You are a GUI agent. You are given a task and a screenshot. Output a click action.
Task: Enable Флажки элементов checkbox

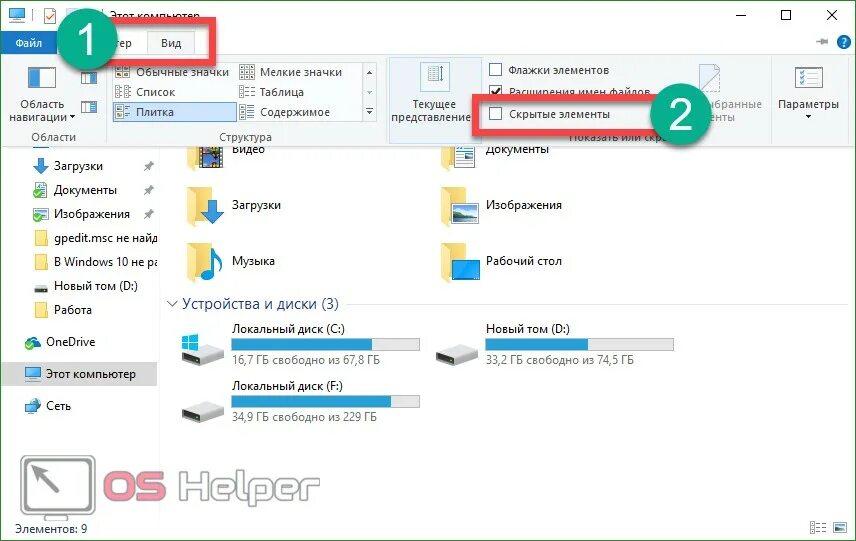(495, 70)
